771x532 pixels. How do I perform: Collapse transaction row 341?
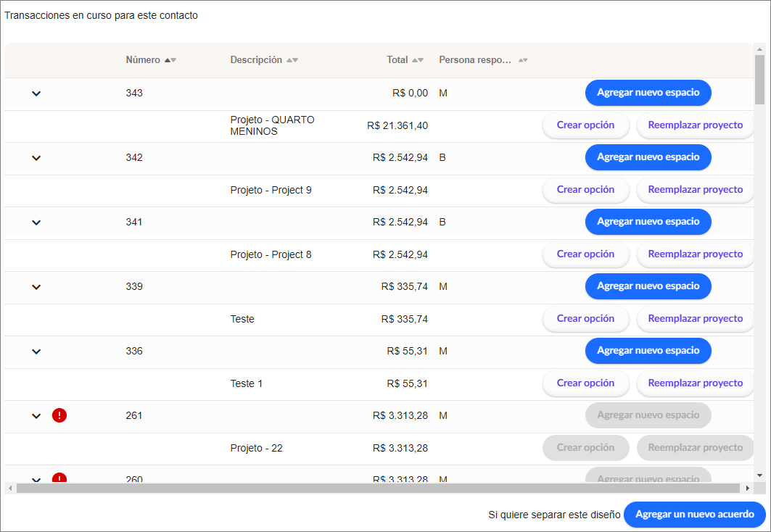[36, 222]
